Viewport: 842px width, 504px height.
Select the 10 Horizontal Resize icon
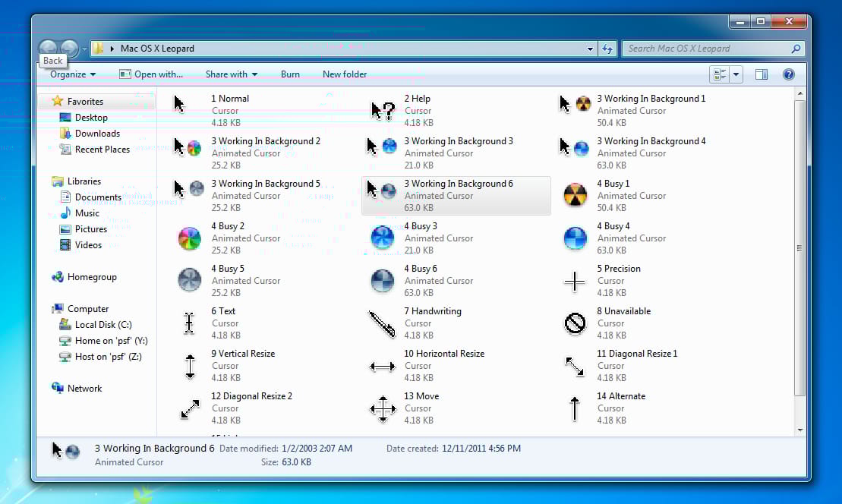383,367
